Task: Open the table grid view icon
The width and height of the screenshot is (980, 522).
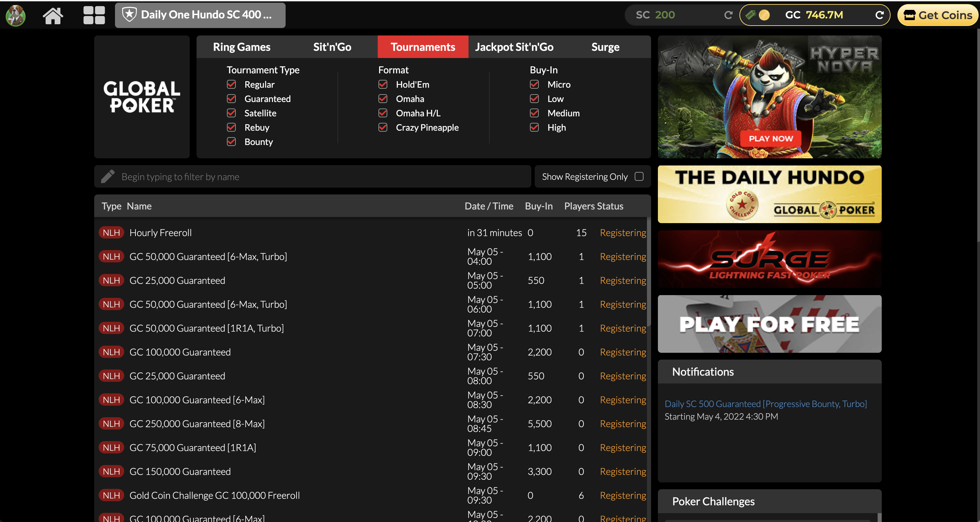Action: tap(94, 15)
